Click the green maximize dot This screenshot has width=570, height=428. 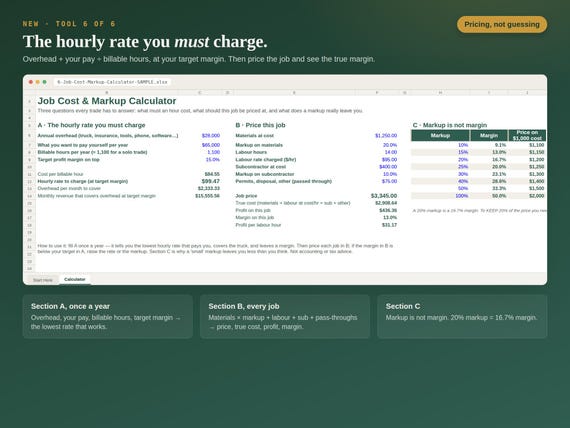click(x=44, y=82)
